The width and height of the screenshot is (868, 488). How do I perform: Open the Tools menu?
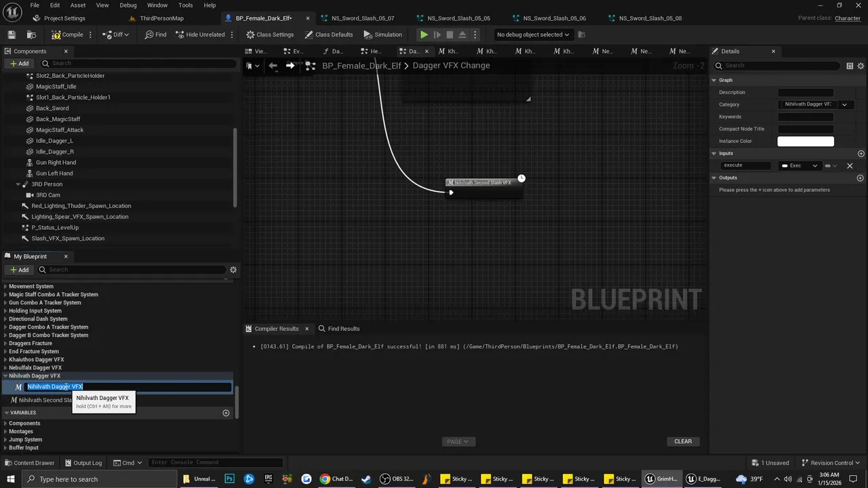[x=186, y=5]
